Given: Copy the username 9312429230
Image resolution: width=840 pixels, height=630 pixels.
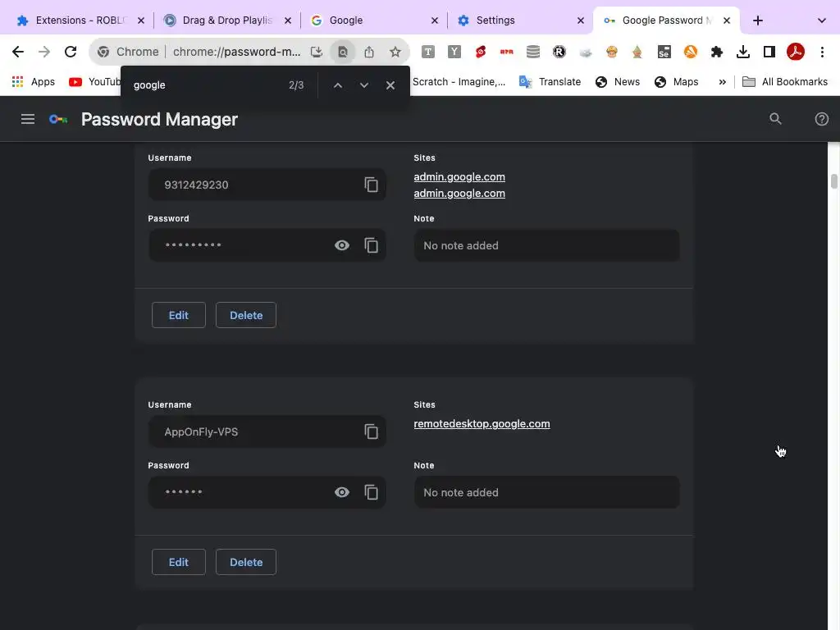Looking at the screenshot, I should coord(372,185).
